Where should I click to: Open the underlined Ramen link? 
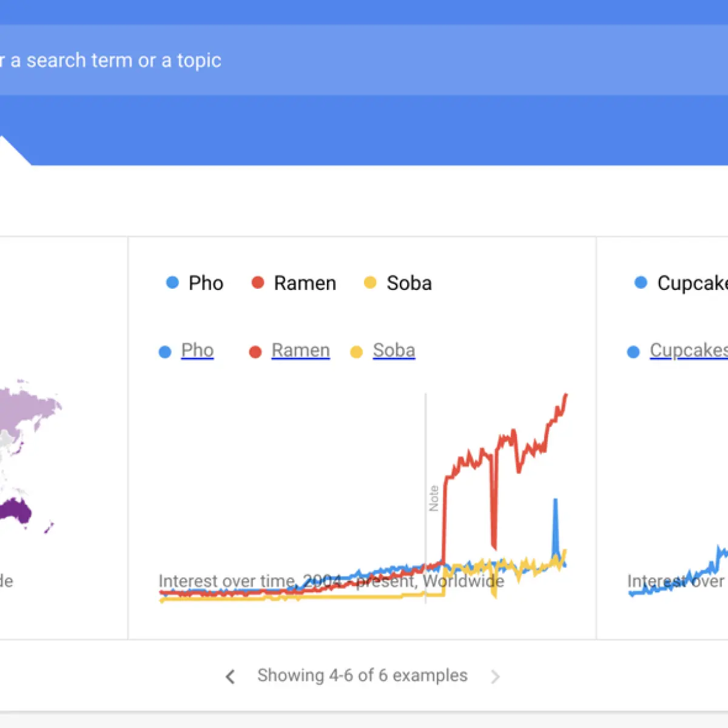pyautogui.click(x=300, y=350)
